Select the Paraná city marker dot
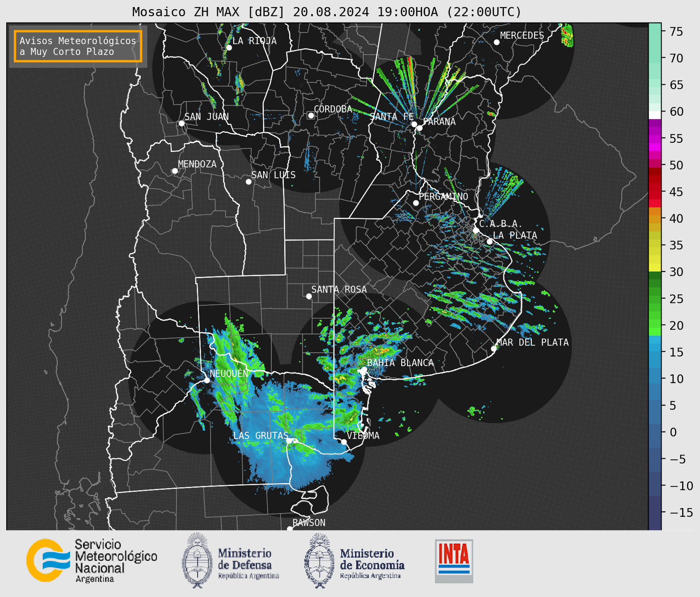Viewport: 700px width, 597px height. 420,128
